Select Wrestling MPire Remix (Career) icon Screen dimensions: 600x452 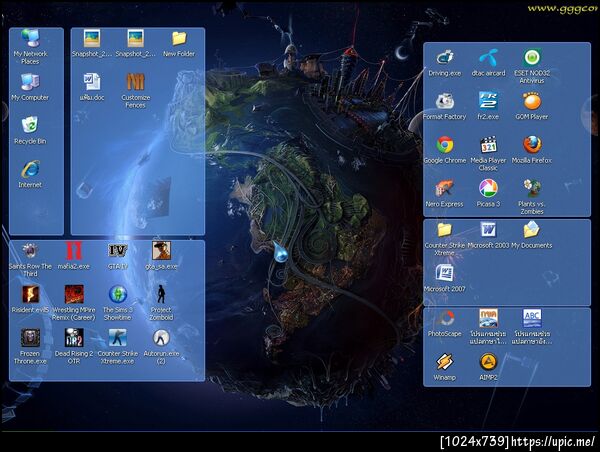pyautogui.click(x=74, y=295)
